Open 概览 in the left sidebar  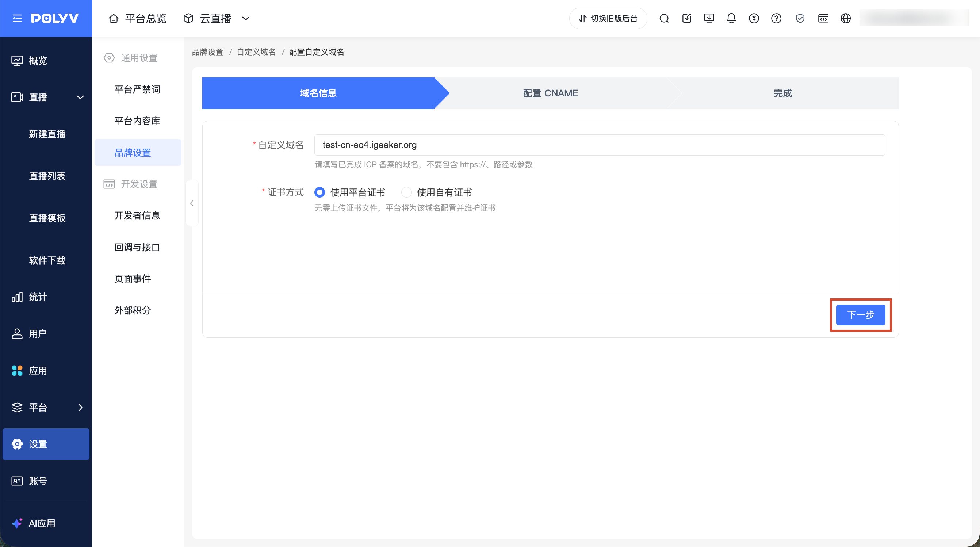pos(46,61)
